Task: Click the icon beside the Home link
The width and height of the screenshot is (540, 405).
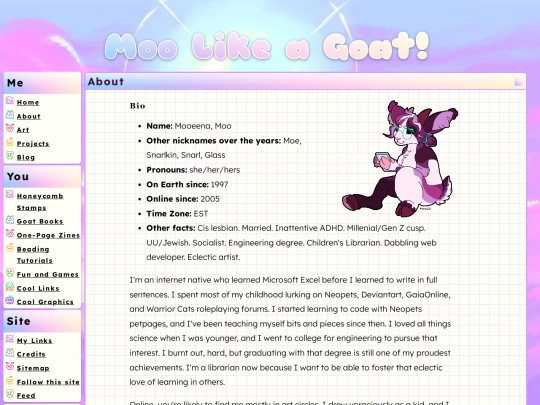Action: 10,101
